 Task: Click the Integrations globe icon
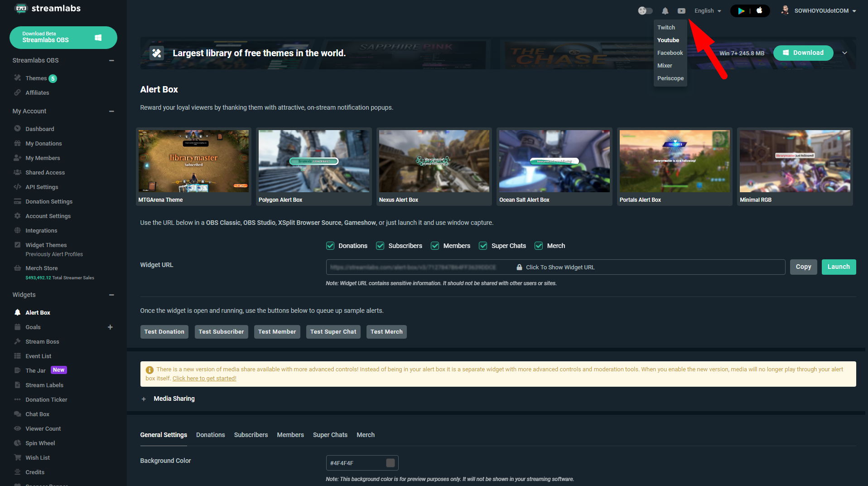(x=17, y=230)
